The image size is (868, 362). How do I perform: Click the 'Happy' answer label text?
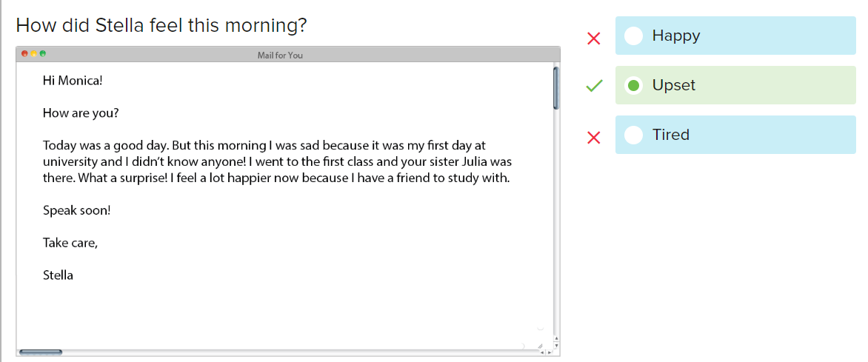pyautogui.click(x=675, y=36)
